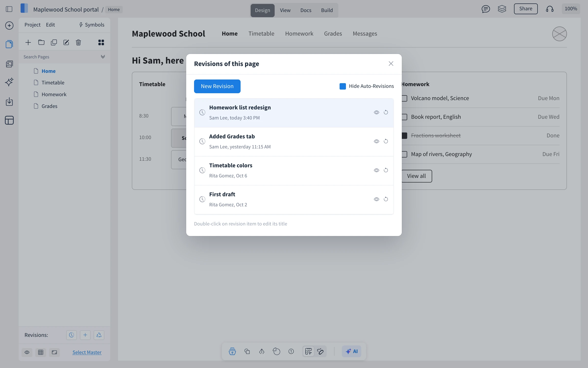This screenshot has height=368, width=588.
Task: Open the Project menu
Action: tap(32, 25)
